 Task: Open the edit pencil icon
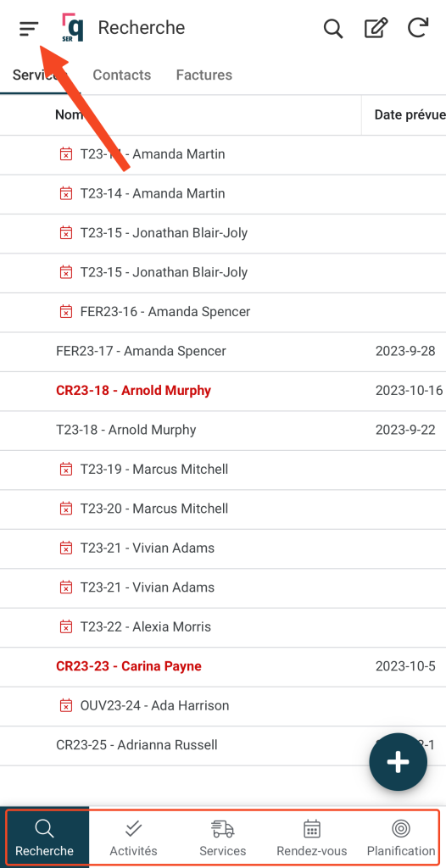click(x=376, y=28)
